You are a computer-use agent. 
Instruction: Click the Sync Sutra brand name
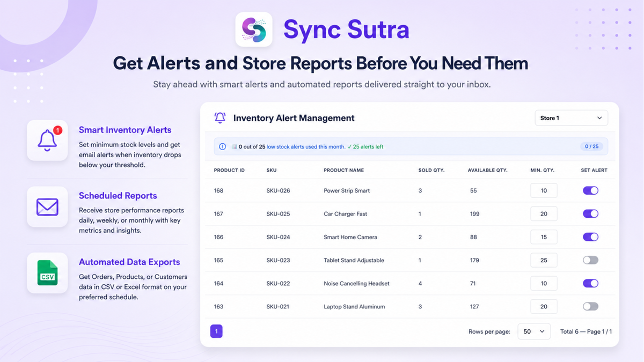click(346, 29)
